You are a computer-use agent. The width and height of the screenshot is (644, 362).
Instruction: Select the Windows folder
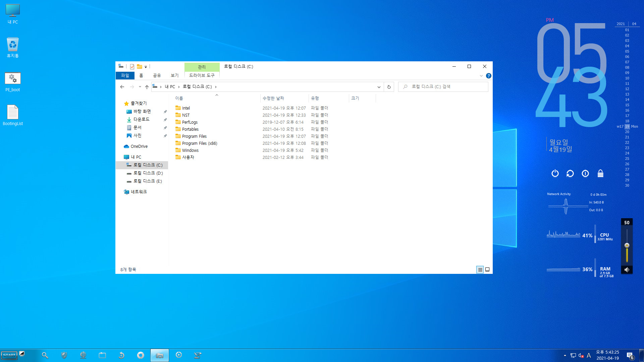(x=190, y=150)
